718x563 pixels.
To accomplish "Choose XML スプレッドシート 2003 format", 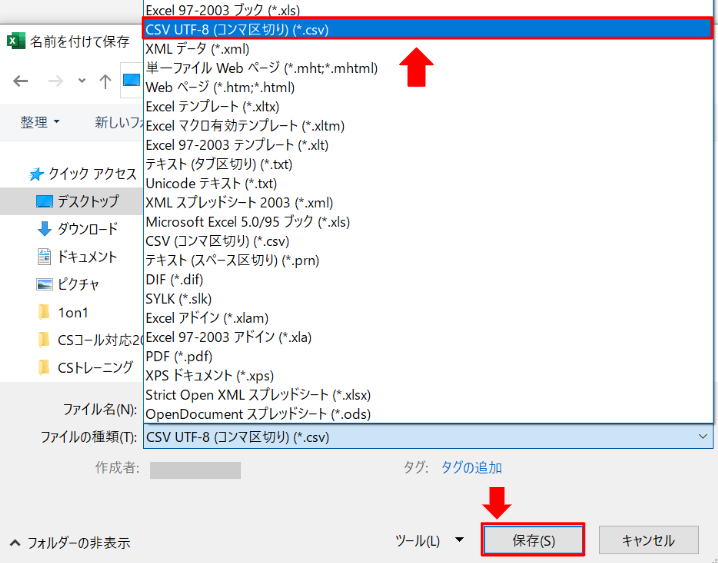I will coord(428,202).
